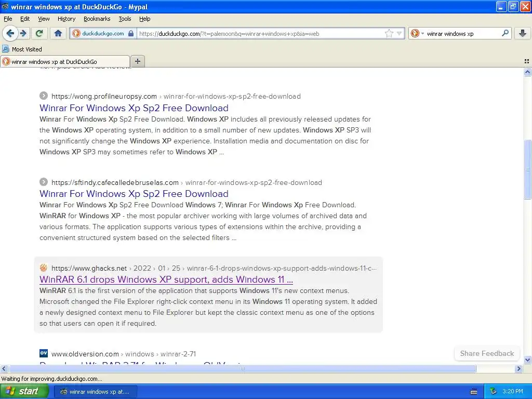Click the horizontal scrollbar thumb
The height and width of the screenshot is (399, 532).
pos(242,368)
